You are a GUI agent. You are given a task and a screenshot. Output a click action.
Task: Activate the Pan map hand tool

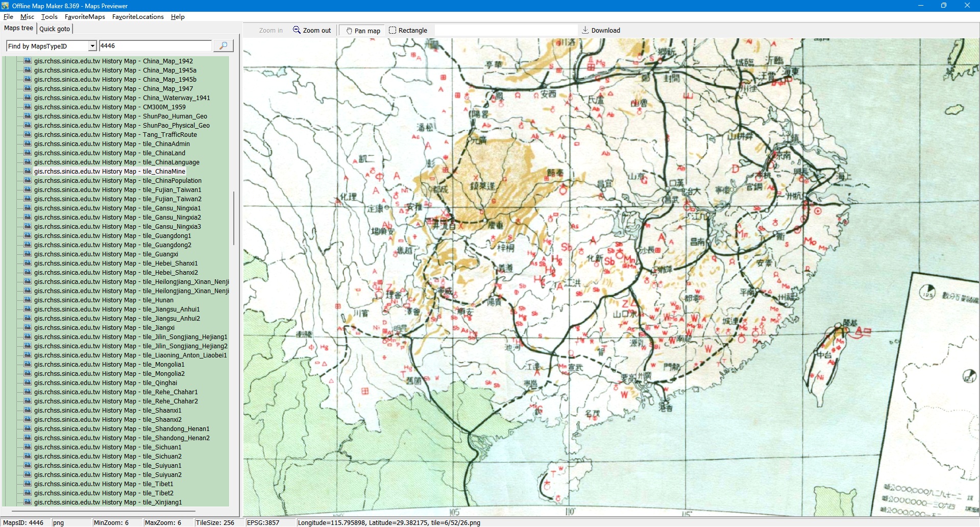(363, 31)
